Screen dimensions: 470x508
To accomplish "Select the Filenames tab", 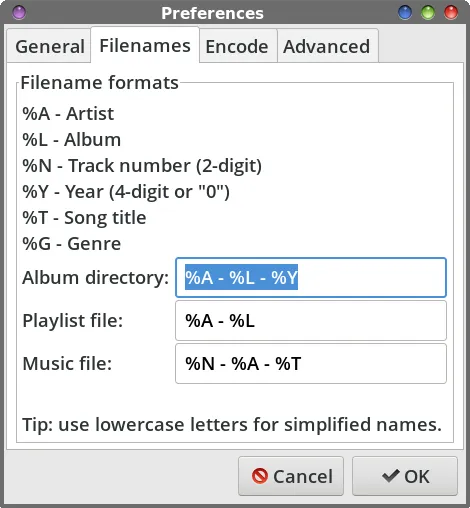I will 145,45.
